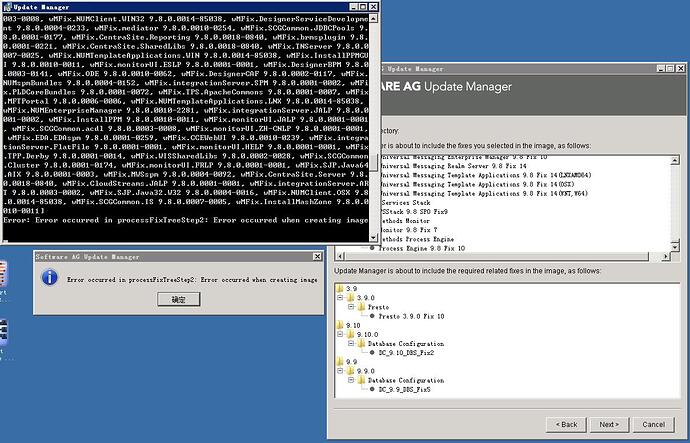Select the folder icon of Database Configuration under 9.9.0
690x443 pixels.
pyautogui.click(x=362, y=380)
